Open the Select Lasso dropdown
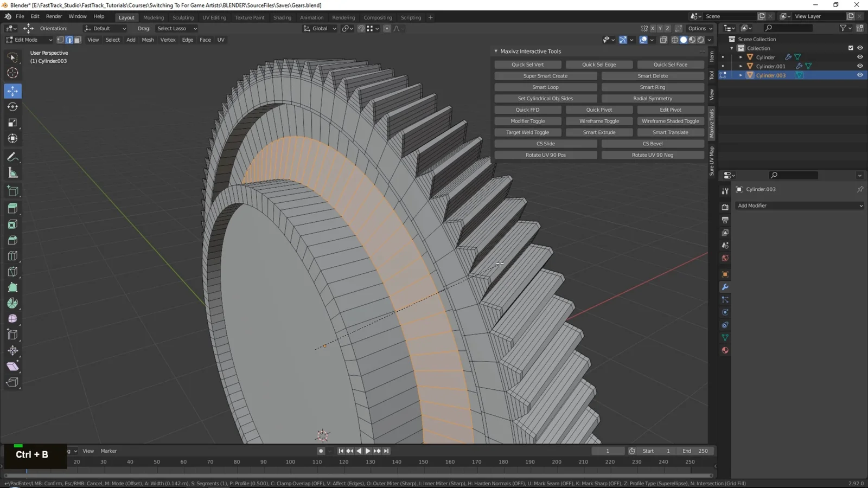Viewport: 868px width, 488px height. (176, 28)
